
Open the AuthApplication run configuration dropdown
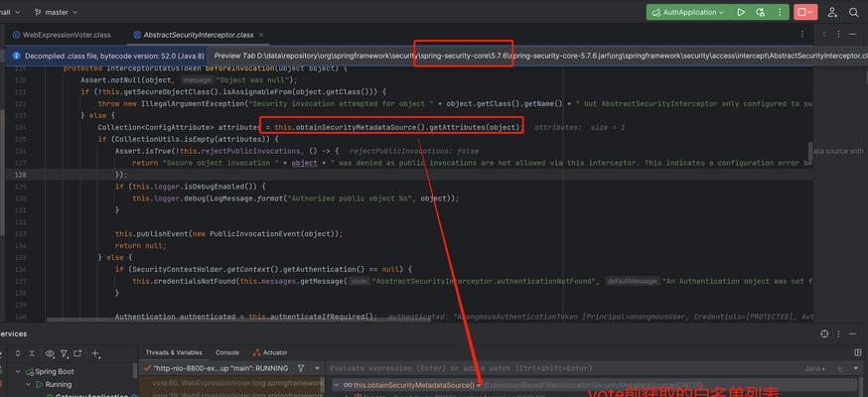(x=690, y=12)
